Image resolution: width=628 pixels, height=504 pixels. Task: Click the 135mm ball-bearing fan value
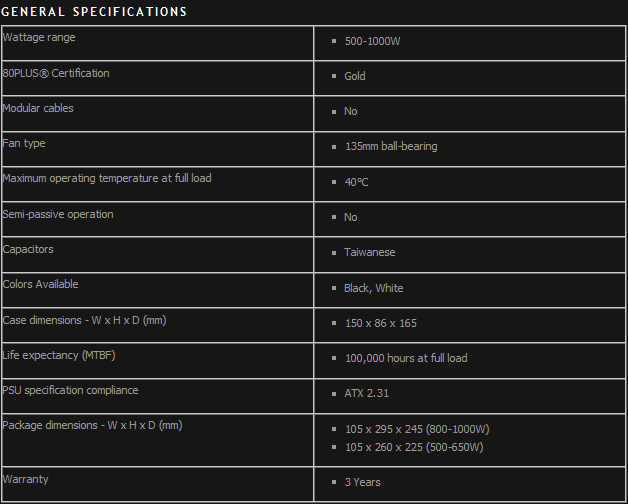(x=391, y=146)
